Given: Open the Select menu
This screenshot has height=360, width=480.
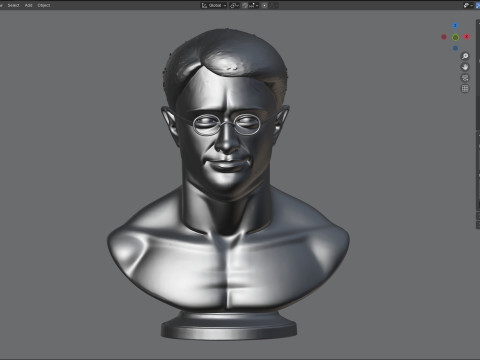Looking at the screenshot, I should (x=14, y=5).
